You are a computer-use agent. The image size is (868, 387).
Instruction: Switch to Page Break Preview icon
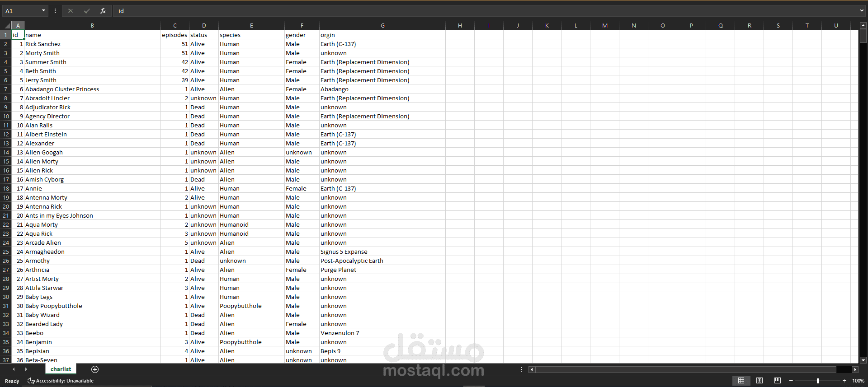click(x=778, y=381)
